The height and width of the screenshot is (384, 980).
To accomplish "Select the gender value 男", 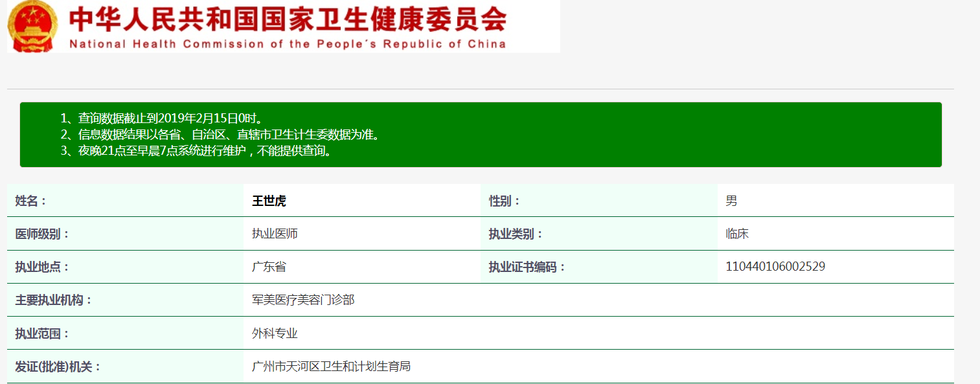I will [731, 201].
